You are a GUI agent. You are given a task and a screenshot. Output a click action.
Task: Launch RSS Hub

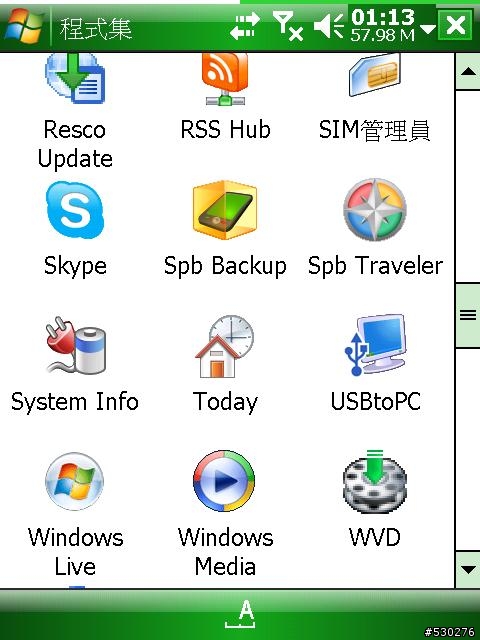coord(225,78)
